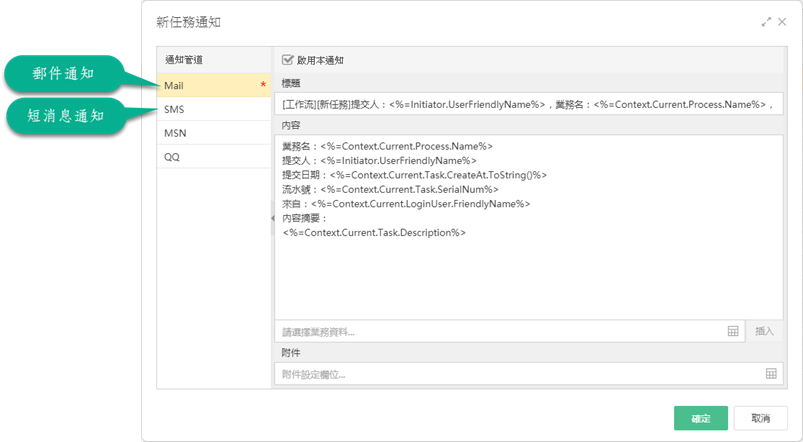Image resolution: width=803 pixels, height=442 pixels.
Task: Click the 請選擇業務資料 selection field
Action: tap(510, 331)
